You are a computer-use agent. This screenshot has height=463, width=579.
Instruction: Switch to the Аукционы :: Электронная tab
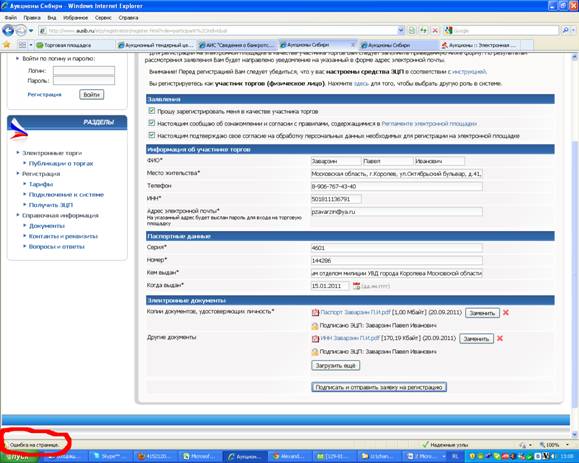click(x=480, y=45)
